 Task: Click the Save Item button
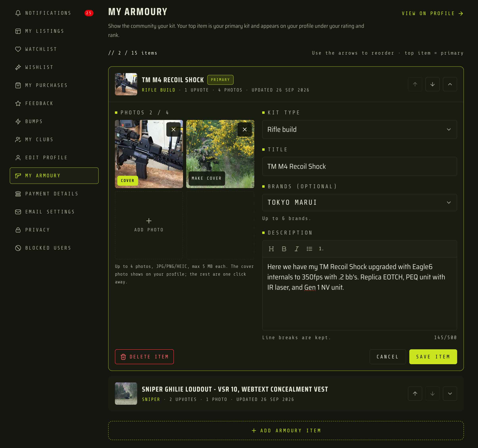433,357
